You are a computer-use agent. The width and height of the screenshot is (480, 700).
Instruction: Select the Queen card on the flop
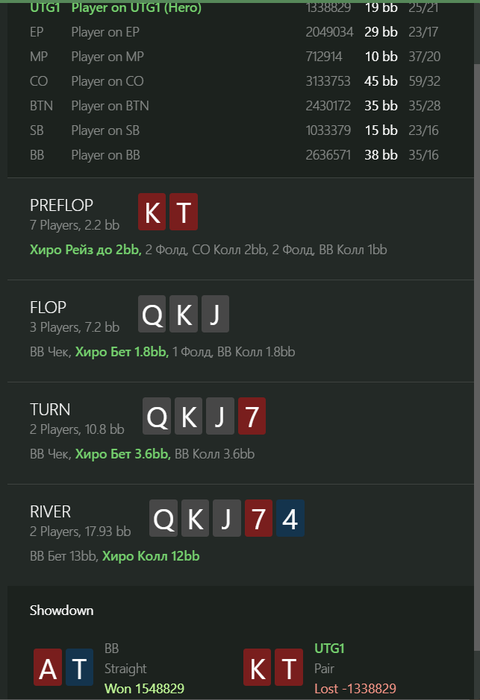click(152, 314)
